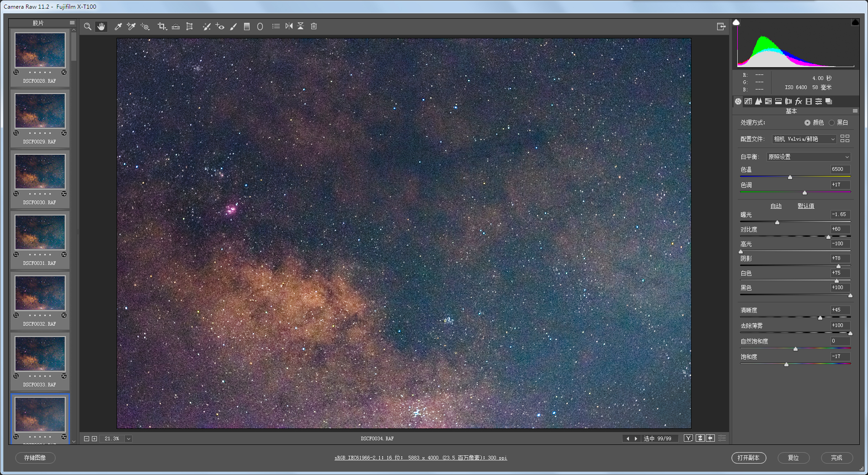Click the flip horizontal icon in toolbar
The image size is (868, 475).
pyautogui.click(x=289, y=26)
